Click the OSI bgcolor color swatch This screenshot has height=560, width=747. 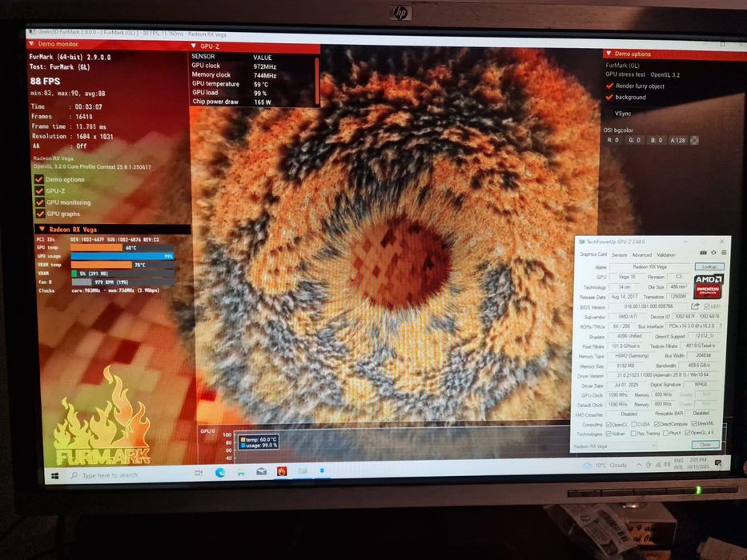pos(695,140)
